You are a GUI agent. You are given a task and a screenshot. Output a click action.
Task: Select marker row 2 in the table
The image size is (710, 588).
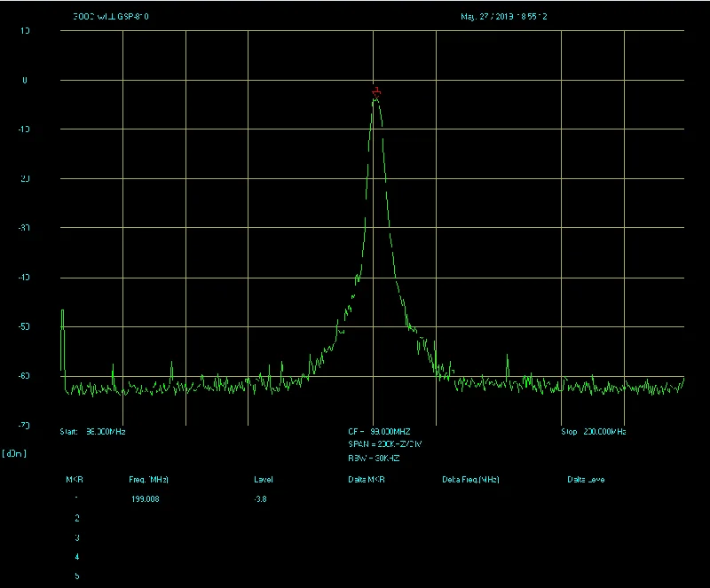(x=77, y=518)
